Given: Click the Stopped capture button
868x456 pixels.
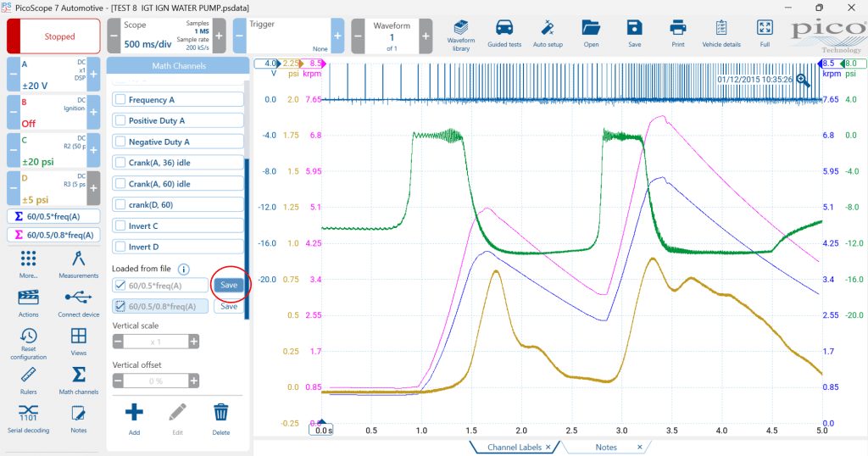Looking at the screenshot, I should pyautogui.click(x=53, y=36).
